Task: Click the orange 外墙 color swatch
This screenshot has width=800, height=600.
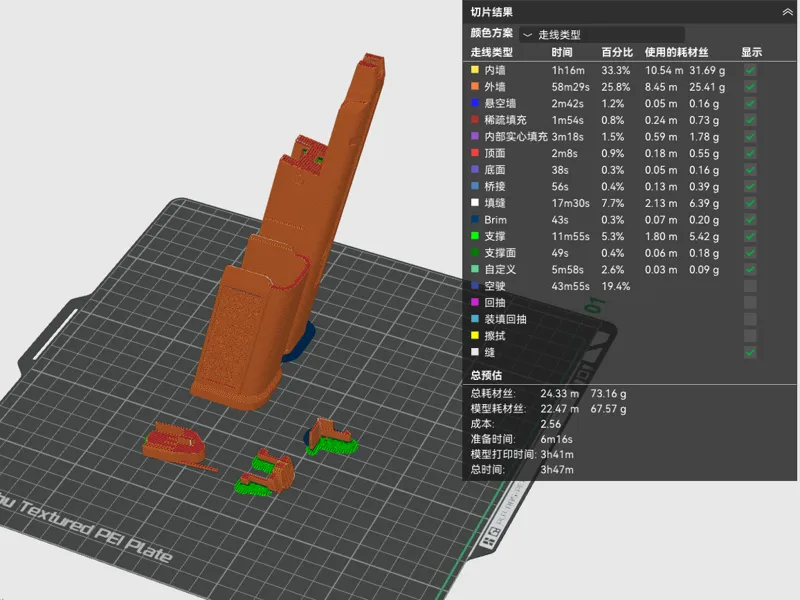Action: coord(475,86)
